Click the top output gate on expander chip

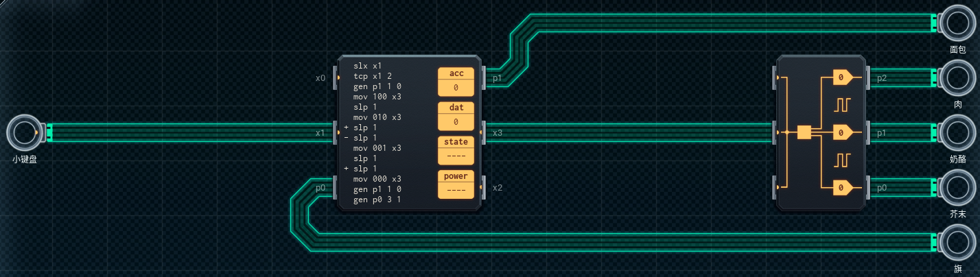(842, 77)
